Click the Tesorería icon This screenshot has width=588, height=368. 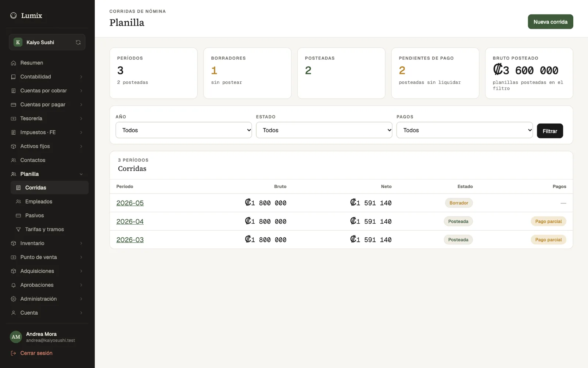14,118
